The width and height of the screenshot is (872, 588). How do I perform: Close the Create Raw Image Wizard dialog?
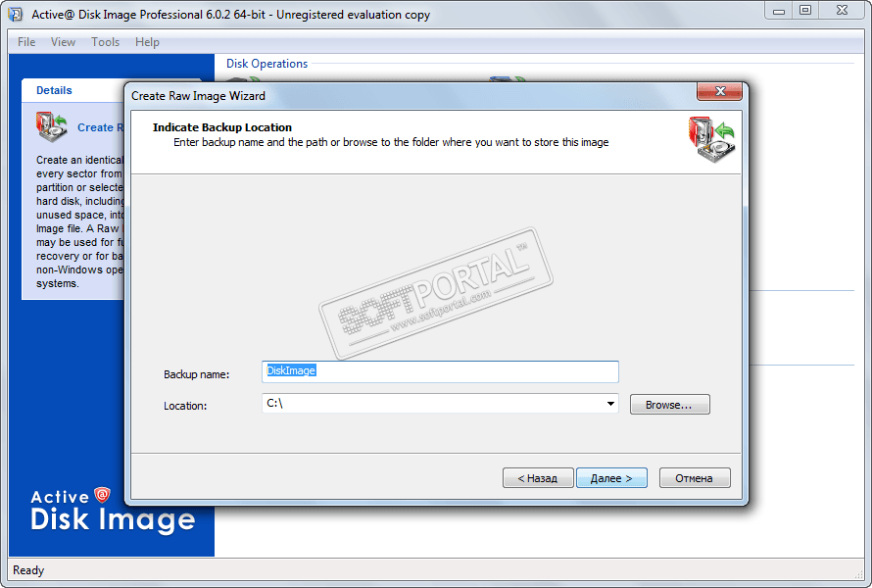point(719,91)
